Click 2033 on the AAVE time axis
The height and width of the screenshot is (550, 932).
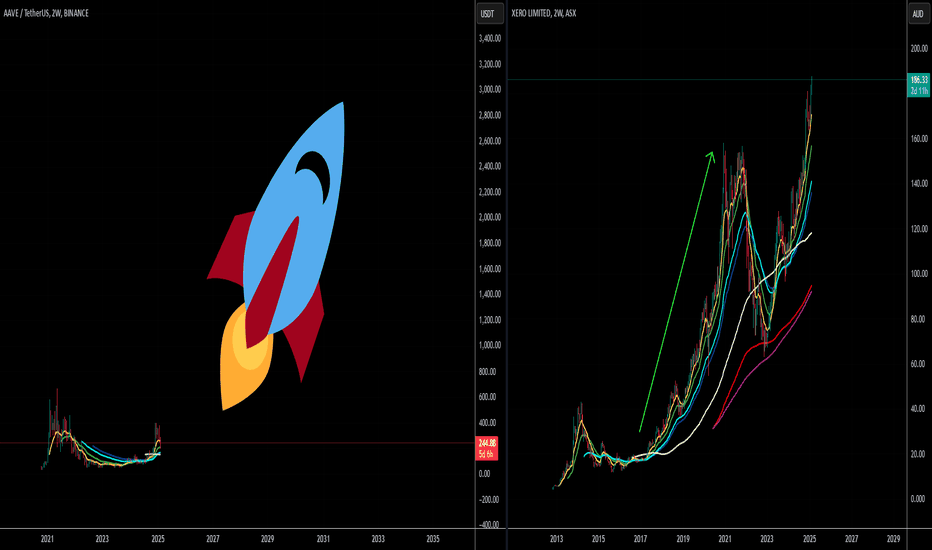coord(378,539)
